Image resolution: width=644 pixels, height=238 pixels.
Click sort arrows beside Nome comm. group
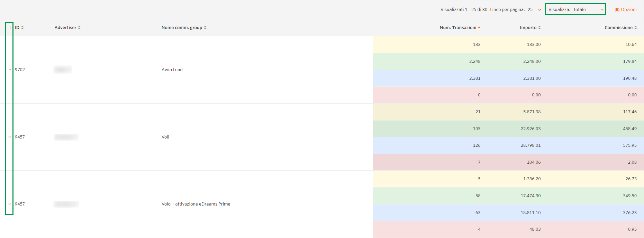[205, 28]
